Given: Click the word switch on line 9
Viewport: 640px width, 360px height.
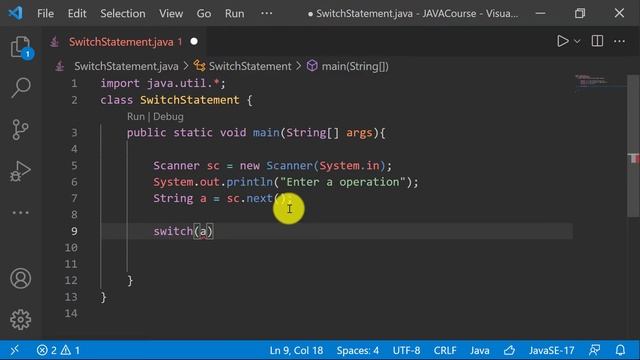Looking at the screenshot, I should [173, 231].
